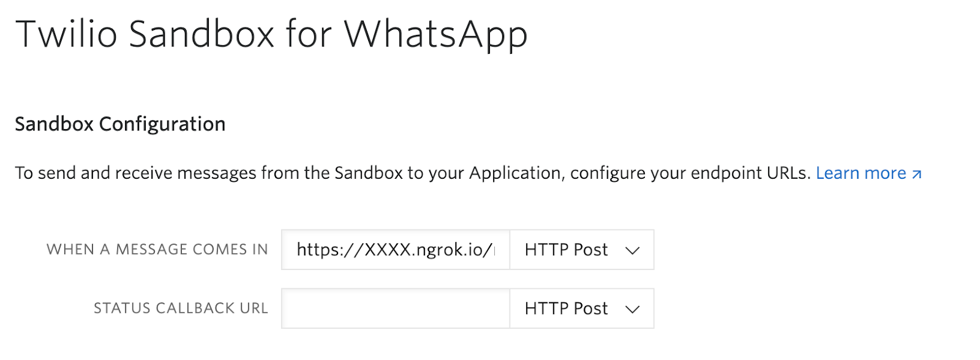Open HTTP Post dropdown for status callback
This screenshot has height=360, width=980.
pyautogui.click(x=581, y=309)
